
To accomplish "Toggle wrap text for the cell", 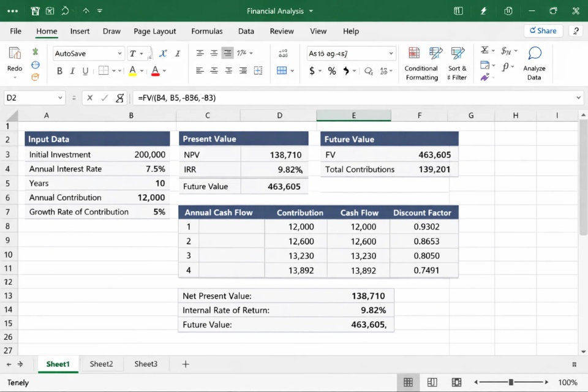I will click(x=258, y=71).
